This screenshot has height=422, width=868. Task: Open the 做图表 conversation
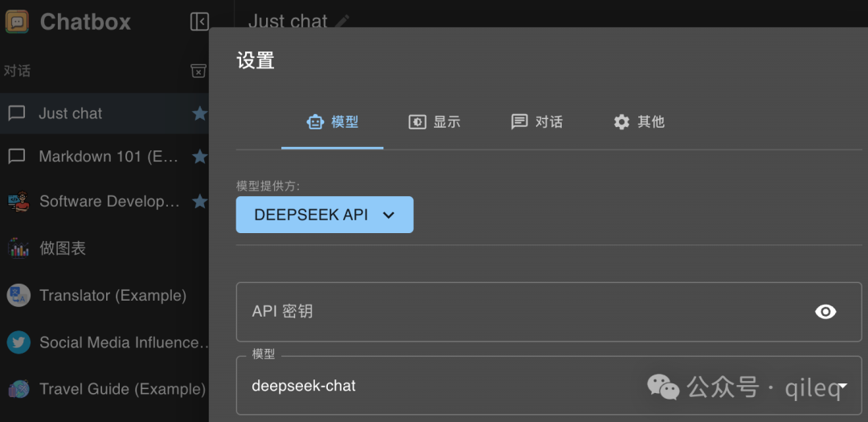[x=104, y=248]
